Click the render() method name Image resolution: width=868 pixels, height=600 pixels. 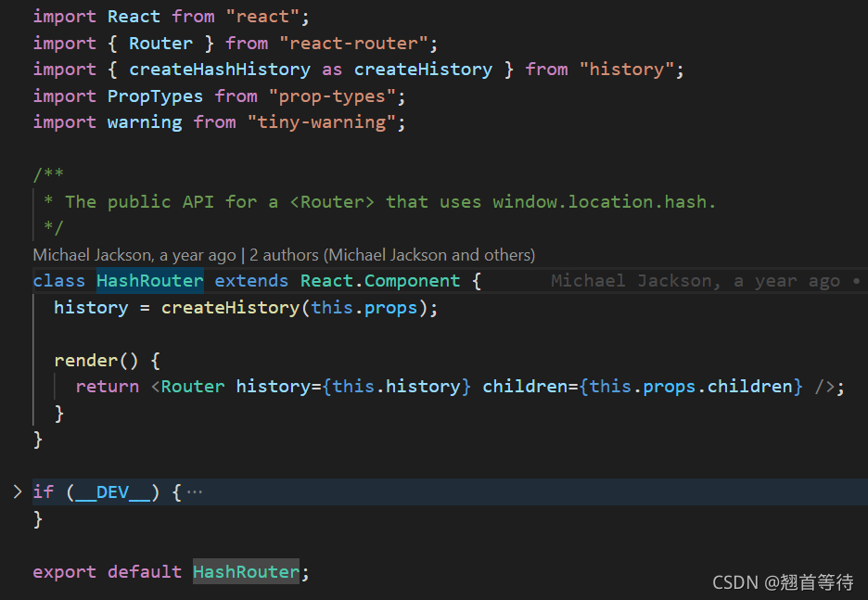86,361
